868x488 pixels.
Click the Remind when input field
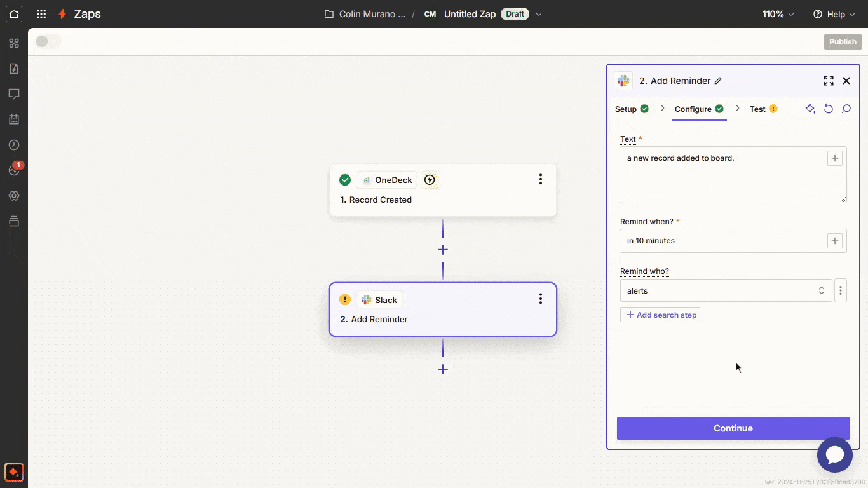tap(733, 241)
